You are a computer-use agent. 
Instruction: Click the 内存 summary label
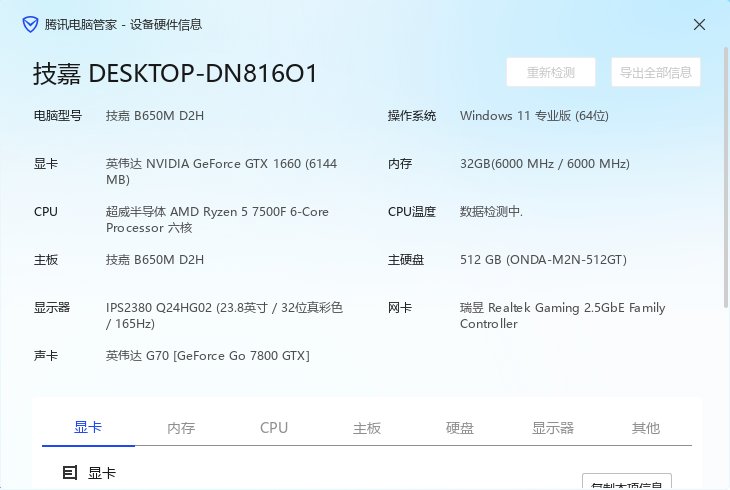point(400,163)
